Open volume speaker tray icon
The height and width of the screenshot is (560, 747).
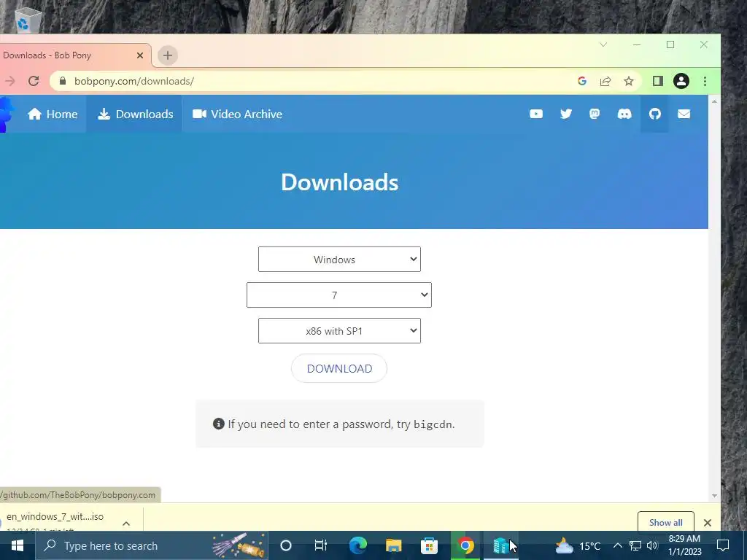point(652,545)
